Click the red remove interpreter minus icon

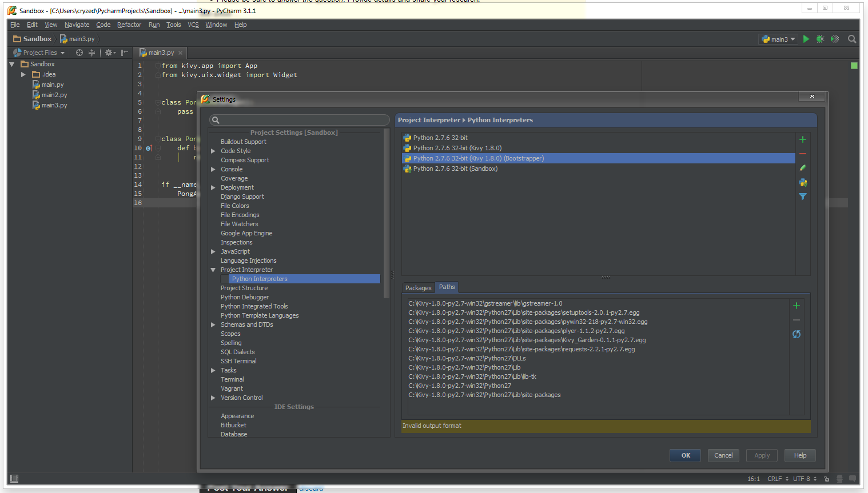(803, 154)
